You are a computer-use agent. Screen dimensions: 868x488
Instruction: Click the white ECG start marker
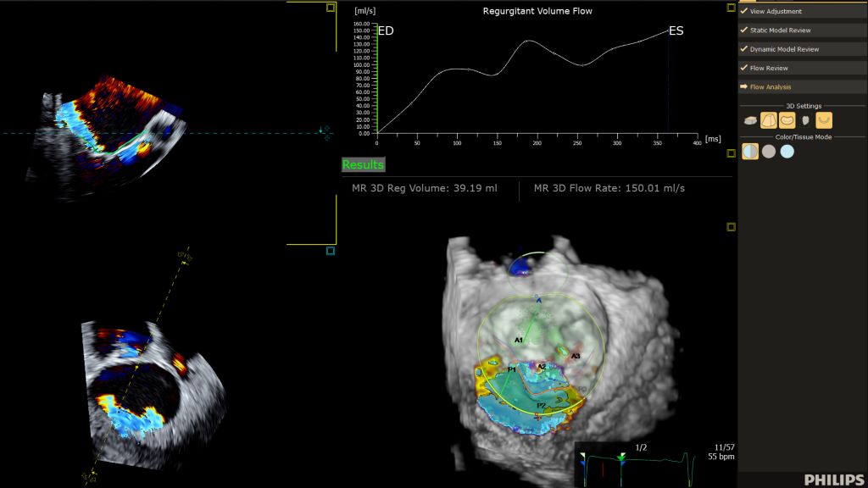click(582, 456)
